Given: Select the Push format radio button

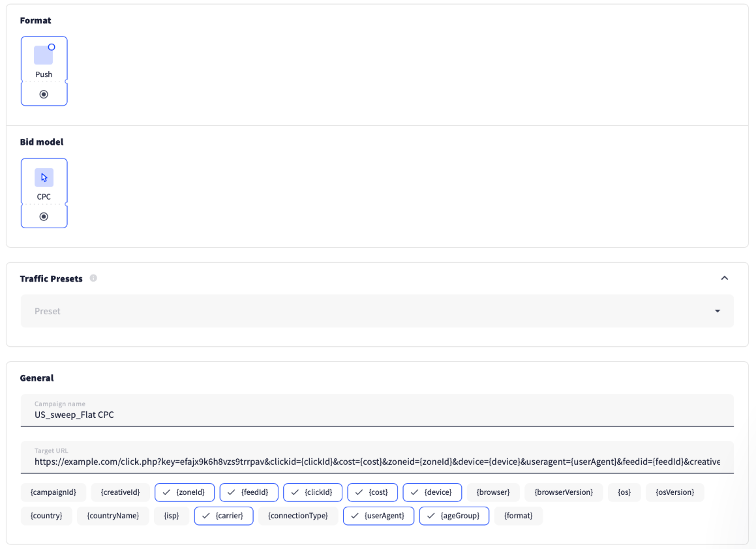Looking at the screenshot, I should [x=44, y=95].
